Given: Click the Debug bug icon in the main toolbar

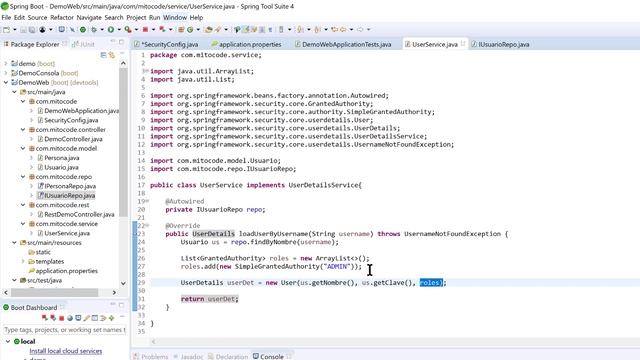Looking at the screenshot, I should pyautogui.click(x=94, y=29).
